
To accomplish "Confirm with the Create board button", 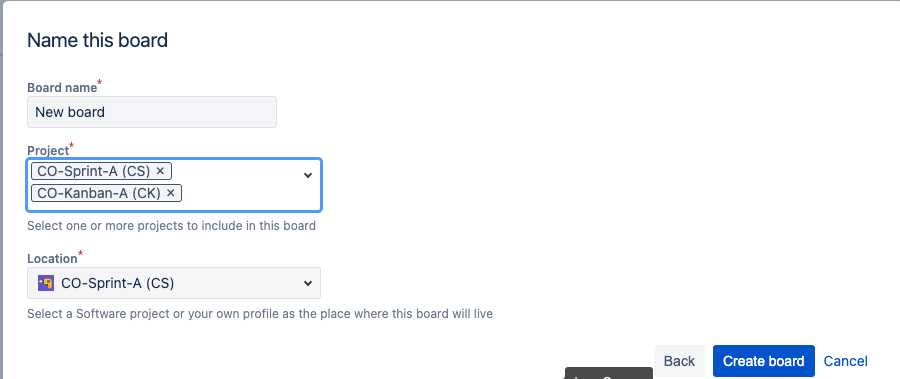I will (763, 361).
